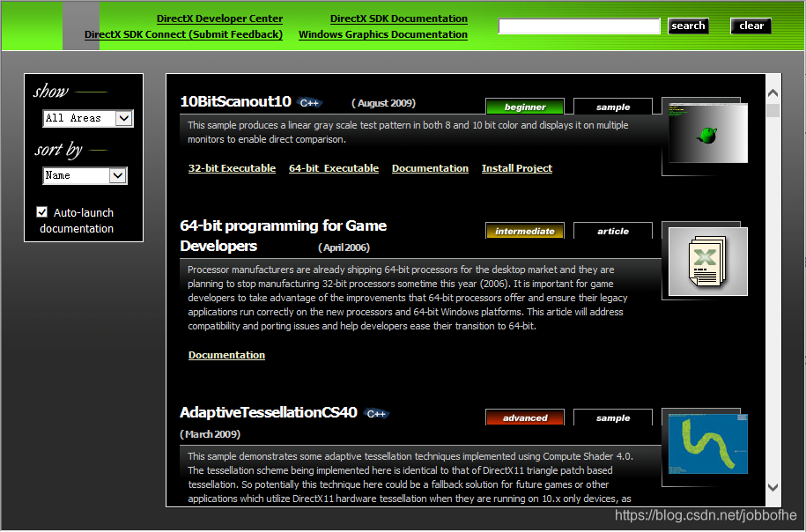Click the advanced difficulty tag
806x532 pixels.
525,417
